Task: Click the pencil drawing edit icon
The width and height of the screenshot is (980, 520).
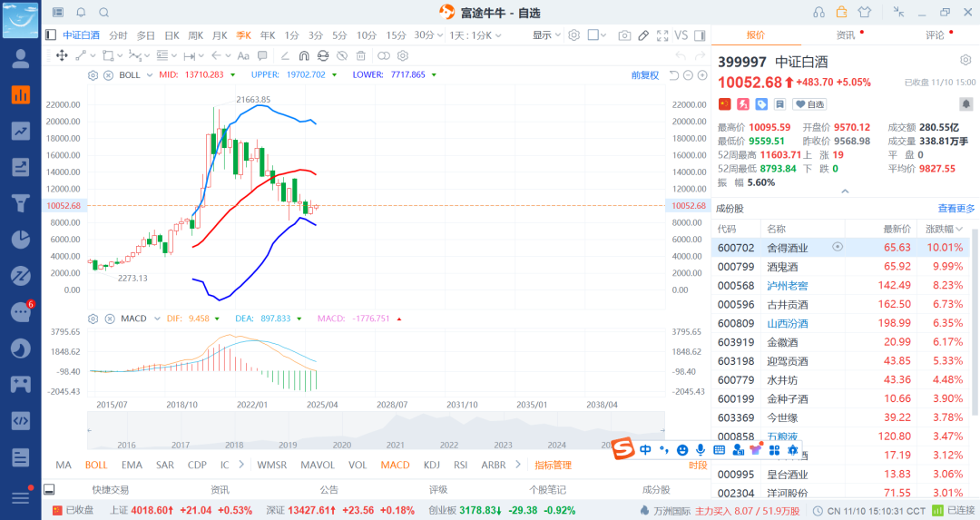Action: (643, 35)
